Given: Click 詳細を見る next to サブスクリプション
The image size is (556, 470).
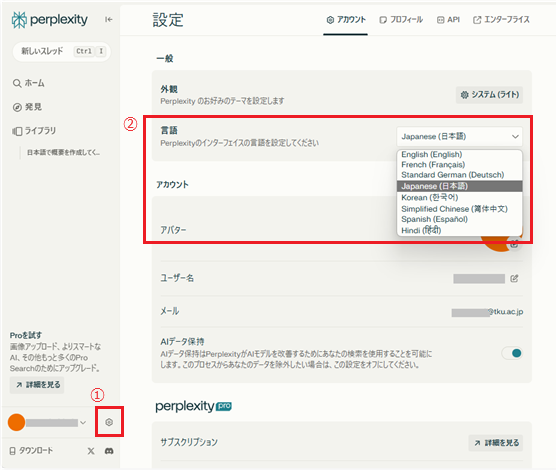Looking at the screenshot, I should 496,443.
